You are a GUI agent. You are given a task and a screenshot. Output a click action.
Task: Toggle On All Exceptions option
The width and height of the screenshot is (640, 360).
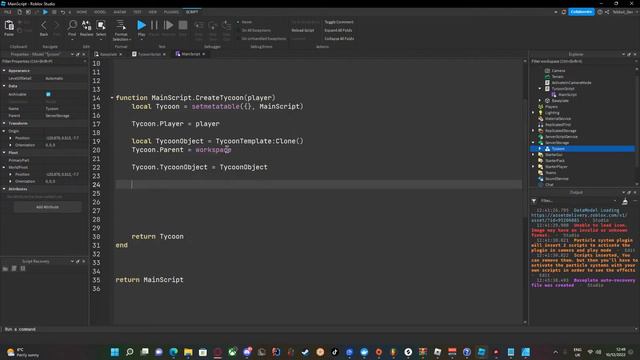tap(254, 30)
